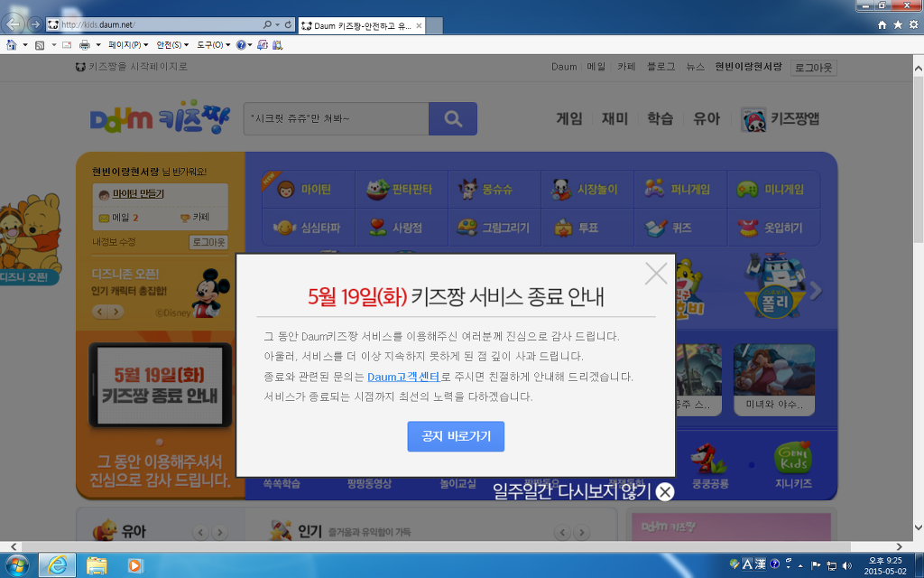Click the browser back arrow button

click(14, 23)
